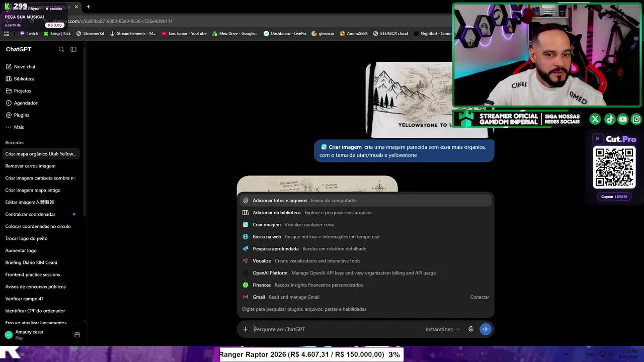Open the 'Dashboard - LivePix' bookmark
Image resolution: width=644 pixels, height=362 pixels.
pyautogui.click(x=285, y=34)
